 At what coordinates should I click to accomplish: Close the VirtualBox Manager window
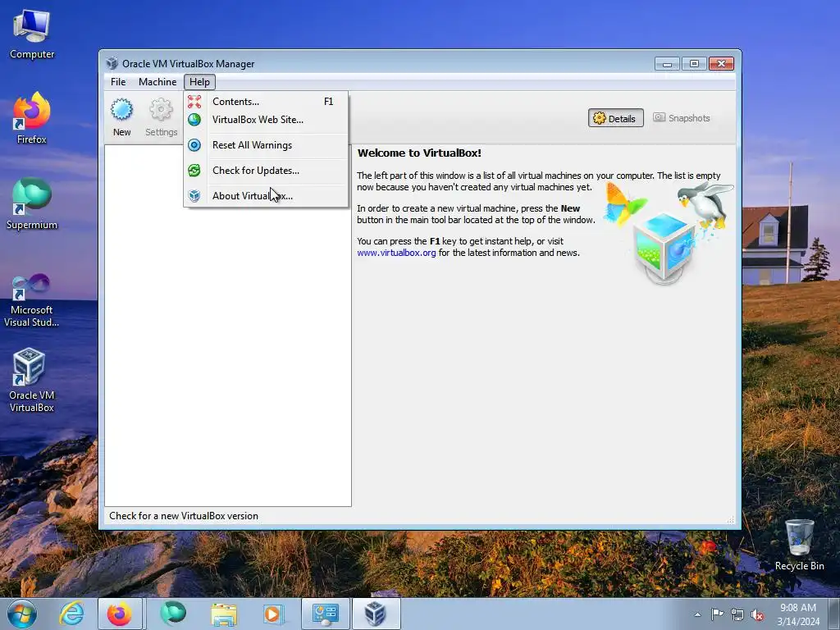click(x=722, y=64)
